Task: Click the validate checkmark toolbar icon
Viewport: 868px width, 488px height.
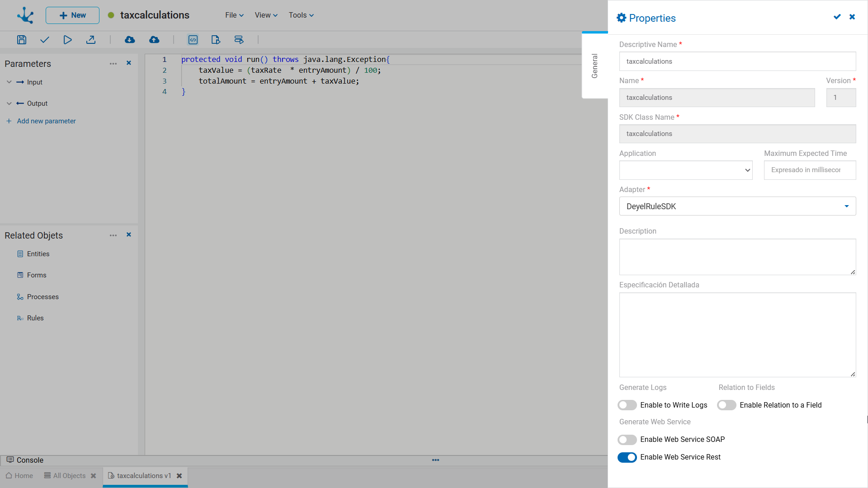Action: pyautogui.click(x=44, y=40)
